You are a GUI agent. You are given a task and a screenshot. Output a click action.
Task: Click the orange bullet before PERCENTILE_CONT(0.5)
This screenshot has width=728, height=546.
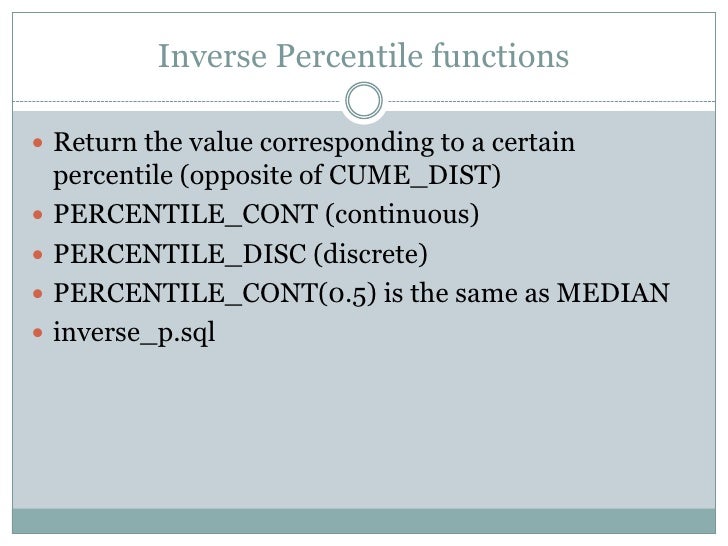(x=38, y=294)
